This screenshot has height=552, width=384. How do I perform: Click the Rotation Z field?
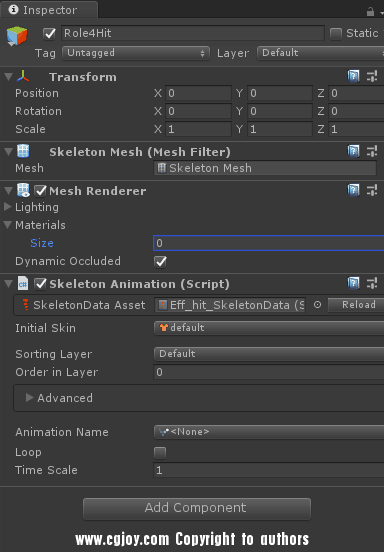click(x=356, y=111)
